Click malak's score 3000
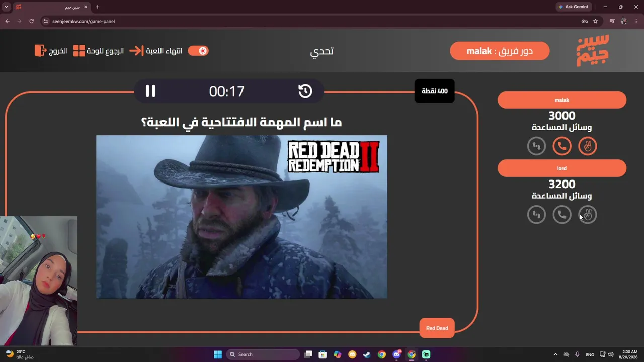644x362 pixels. coord(562,116)
